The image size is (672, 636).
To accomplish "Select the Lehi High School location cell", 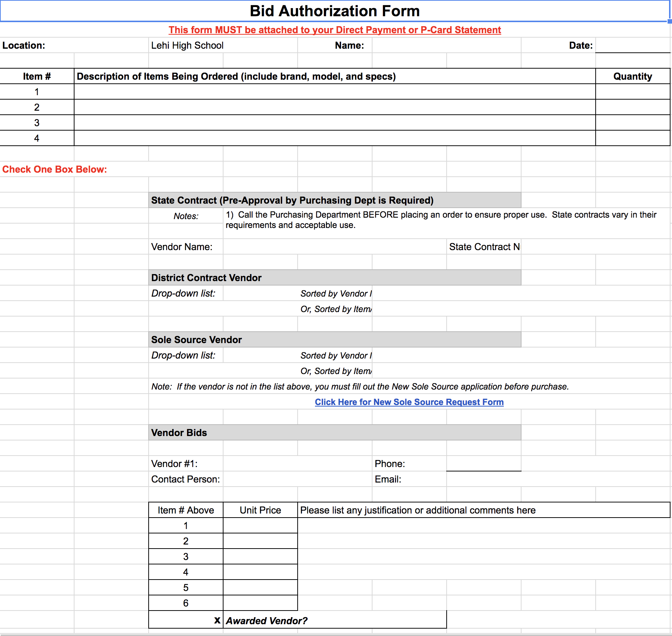I will click(223, 45).
